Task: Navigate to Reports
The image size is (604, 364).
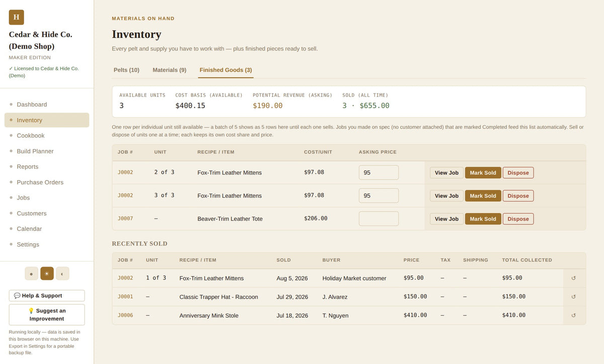Action: tap(47, 167)
